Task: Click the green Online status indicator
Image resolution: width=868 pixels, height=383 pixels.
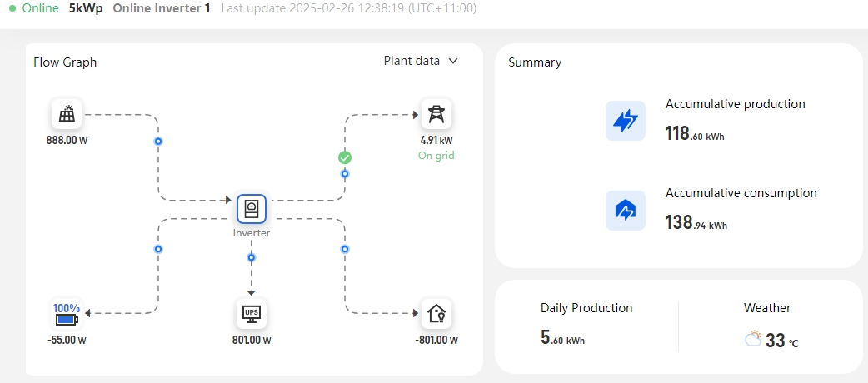Action: pos(34,9)
